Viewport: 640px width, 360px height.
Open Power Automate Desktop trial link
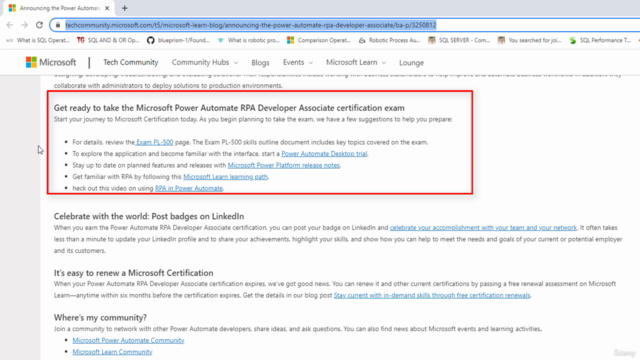324,153
